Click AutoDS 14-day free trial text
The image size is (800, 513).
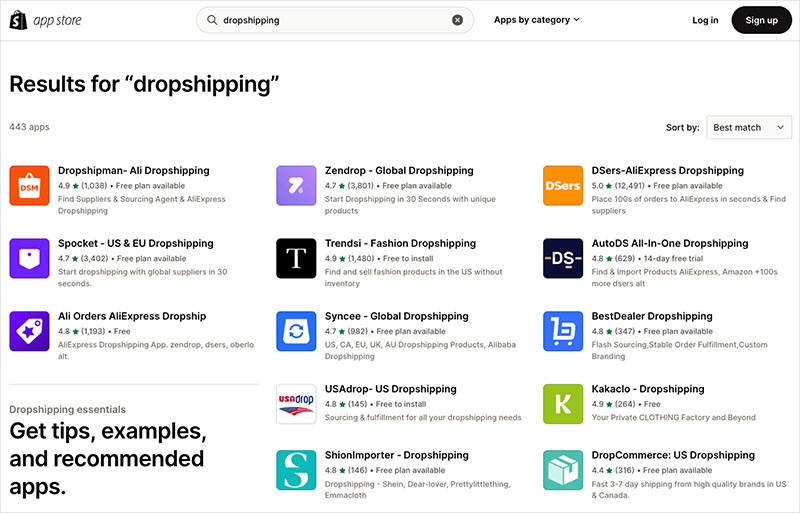click(673, 259)
